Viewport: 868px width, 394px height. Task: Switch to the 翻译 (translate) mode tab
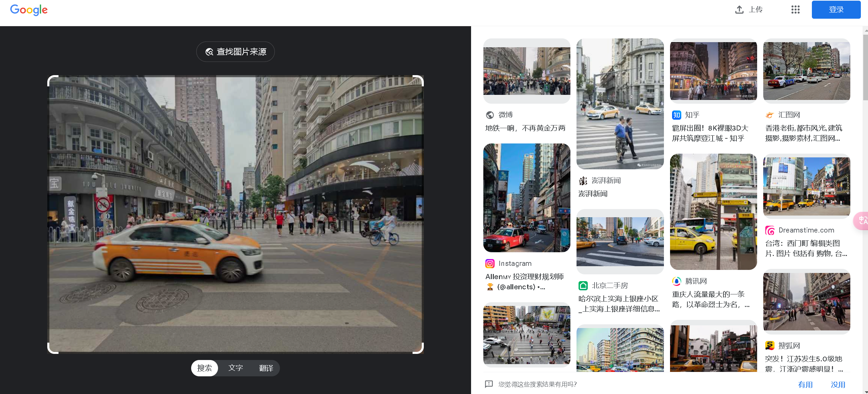point(266,368)
